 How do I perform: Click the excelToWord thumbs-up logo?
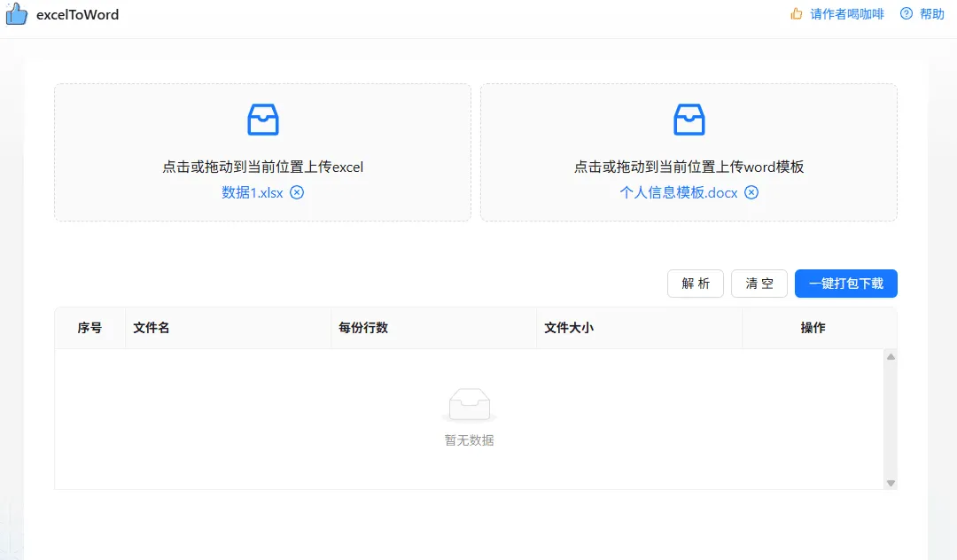17,14
